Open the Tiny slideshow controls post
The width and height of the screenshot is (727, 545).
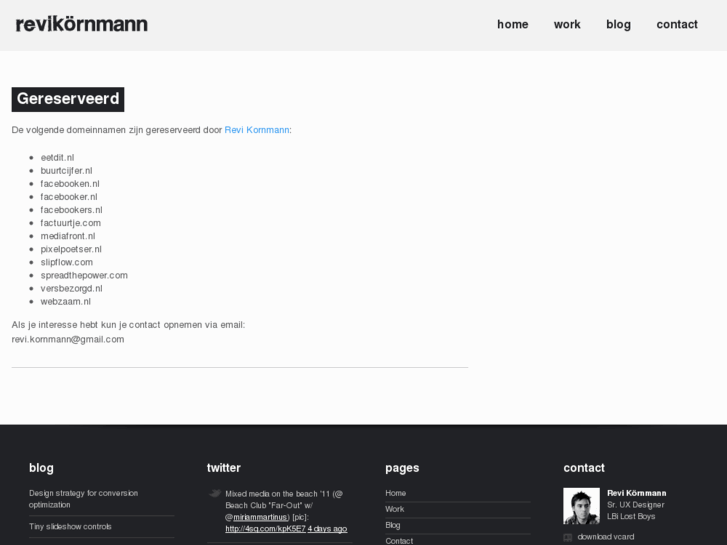[70, 526]
